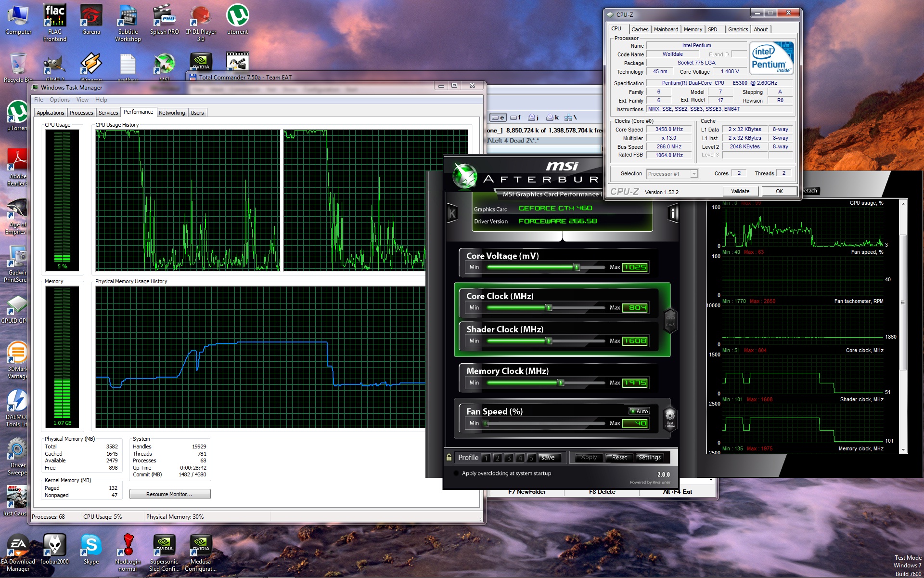This screenshot has height=578, width=924.
Task: Select Afterburner profile slot 1
Action: point(486,458)
